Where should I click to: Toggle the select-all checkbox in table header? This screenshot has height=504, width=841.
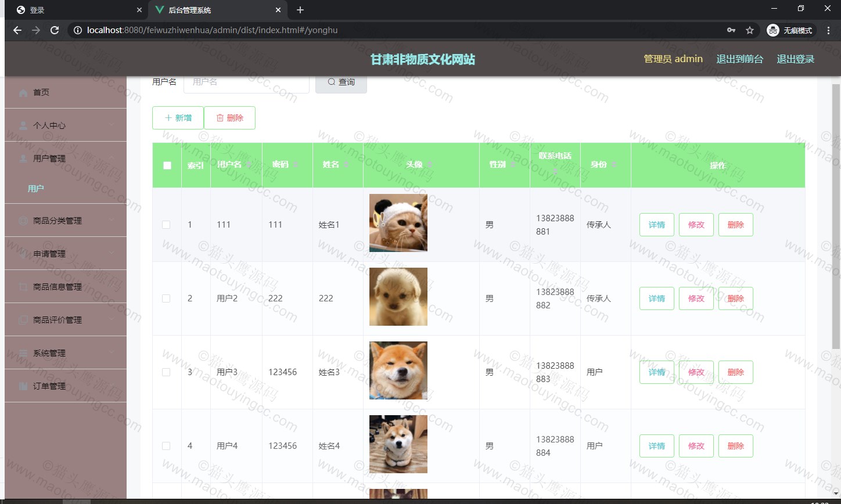click(167, 165)
